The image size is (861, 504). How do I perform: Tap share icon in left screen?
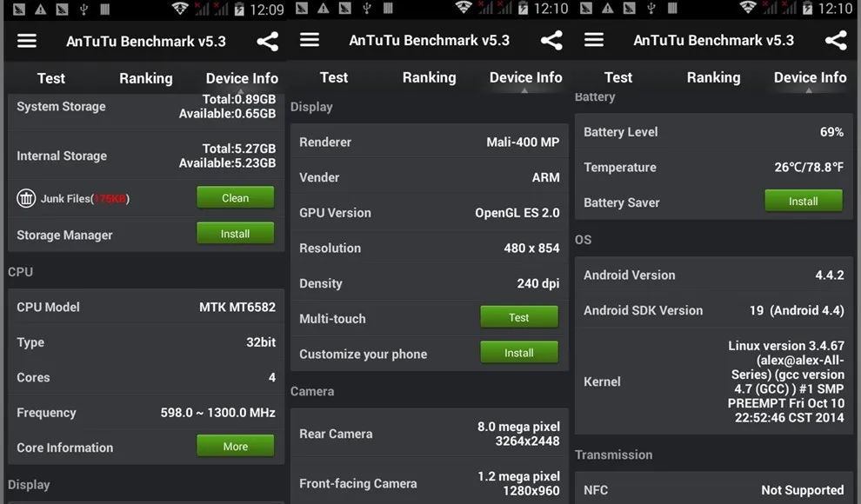point(267,42)
